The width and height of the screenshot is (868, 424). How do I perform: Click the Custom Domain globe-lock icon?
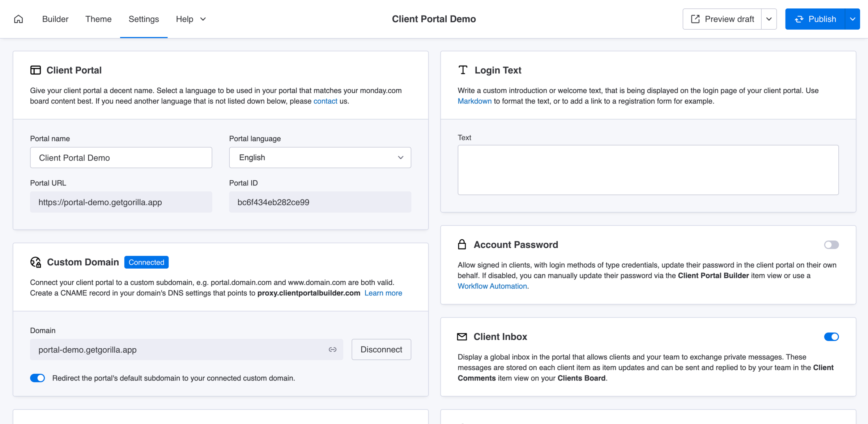click(35, 262)
